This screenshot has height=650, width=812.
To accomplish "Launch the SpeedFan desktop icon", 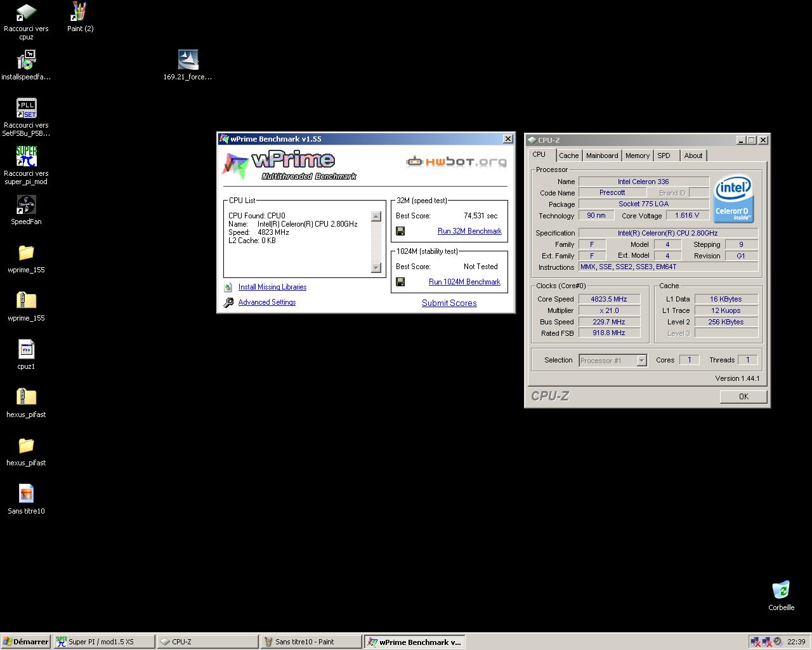I will point(26,205).
